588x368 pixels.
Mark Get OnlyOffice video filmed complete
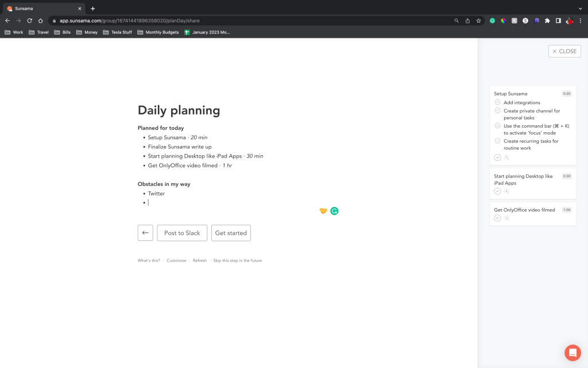pyautogui.click(x=497, y=218)
